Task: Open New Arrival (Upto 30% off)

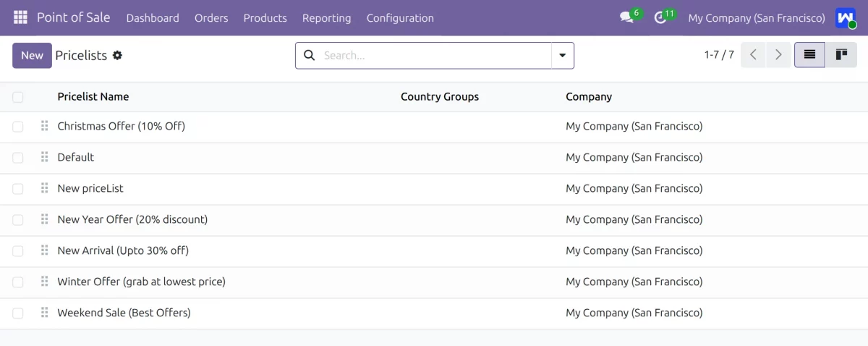Action: (x=123, y=250)
